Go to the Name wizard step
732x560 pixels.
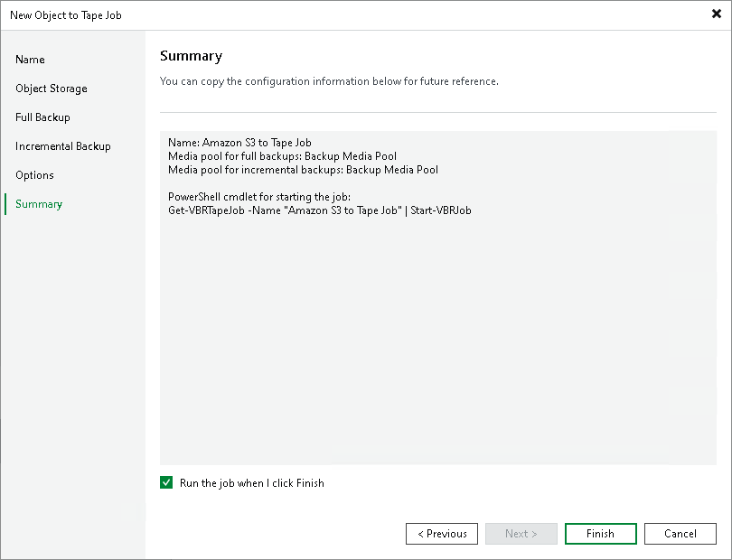tap(30, 60)
